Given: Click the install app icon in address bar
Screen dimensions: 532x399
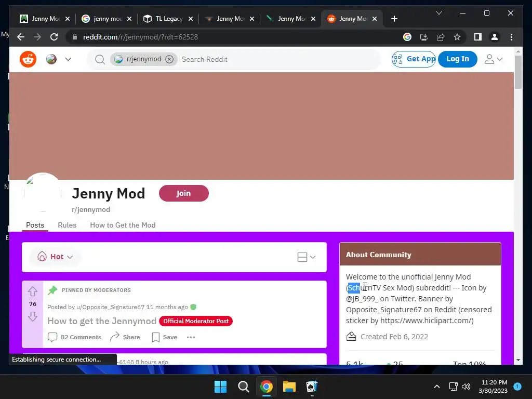Looking at the screenshot, I should [424, 37].
